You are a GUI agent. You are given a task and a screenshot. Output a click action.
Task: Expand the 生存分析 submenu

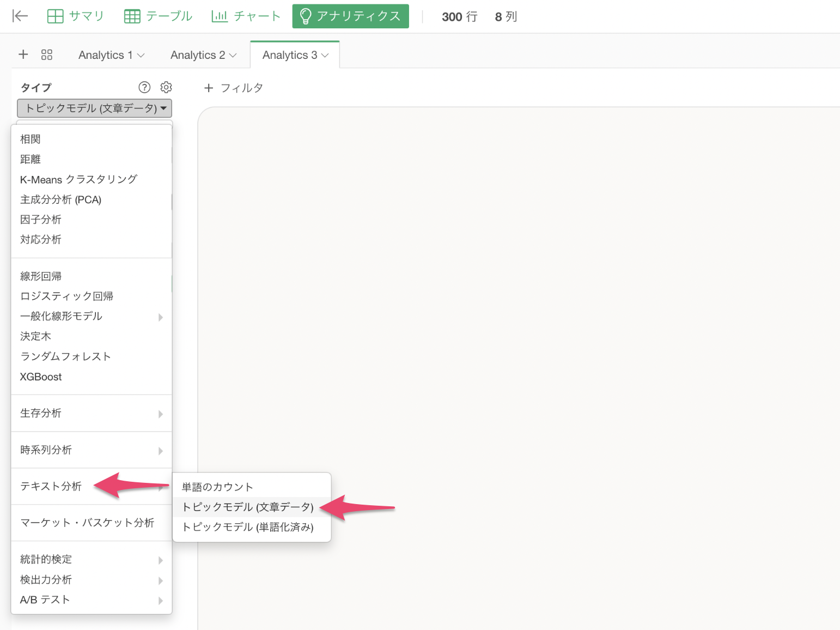pyautogui.click(x=92, y=413)
